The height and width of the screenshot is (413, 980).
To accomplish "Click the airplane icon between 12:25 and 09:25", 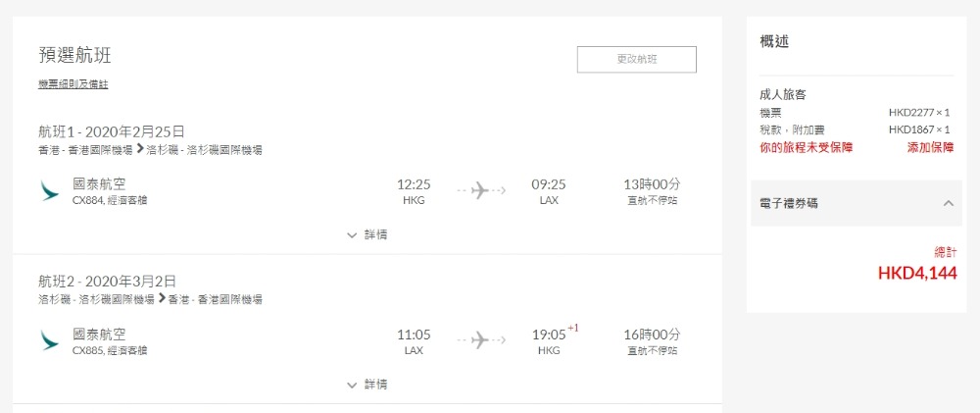I will pyautogui.click(x=480, y=190).
